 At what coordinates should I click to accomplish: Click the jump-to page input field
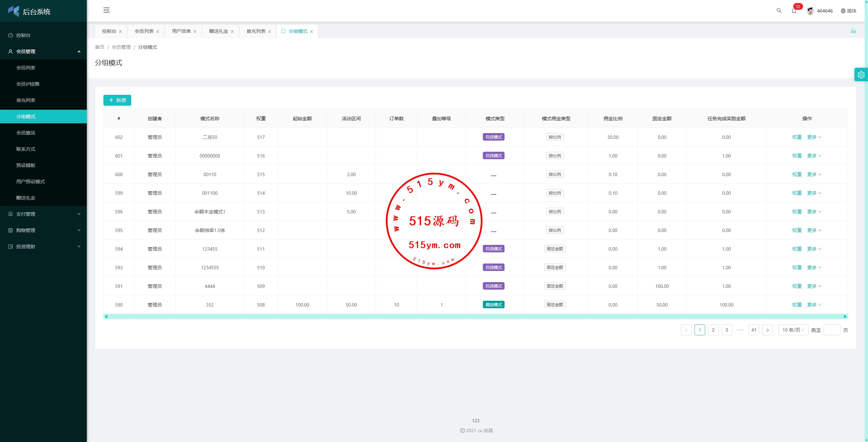pos(831,330)
